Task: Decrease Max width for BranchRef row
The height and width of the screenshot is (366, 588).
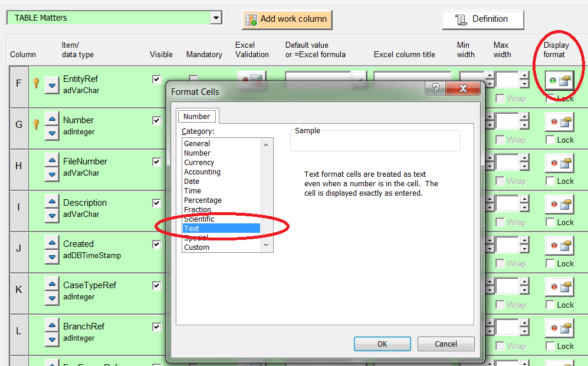Action: point(524,332)
